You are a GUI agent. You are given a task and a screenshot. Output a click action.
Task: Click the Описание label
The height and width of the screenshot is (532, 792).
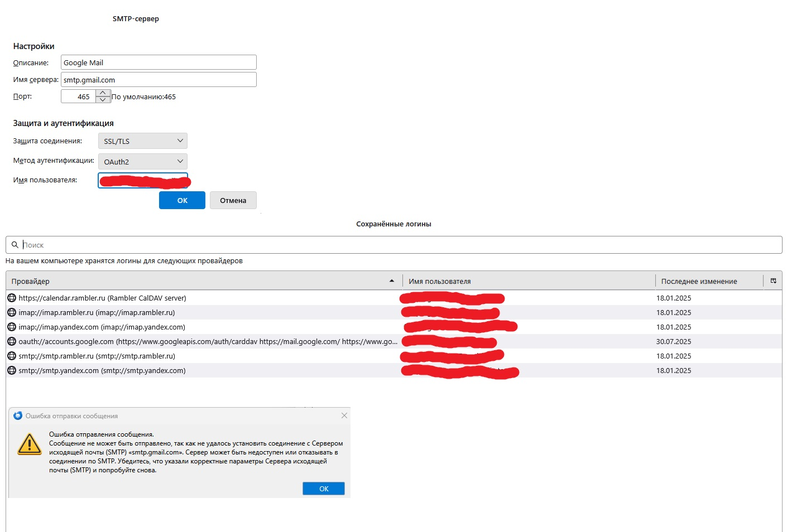click(x=31, y=62)
